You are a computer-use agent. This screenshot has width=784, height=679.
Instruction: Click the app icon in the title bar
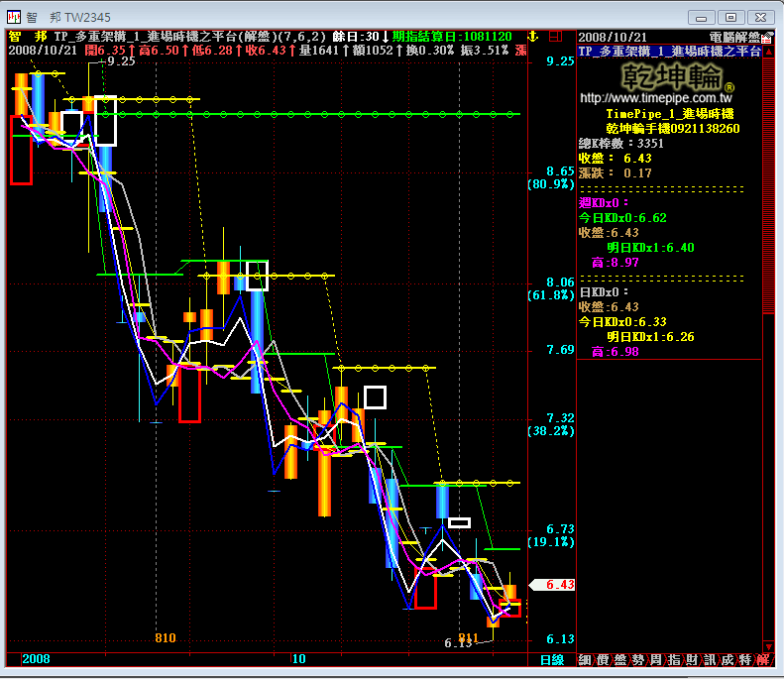[14, 18]
